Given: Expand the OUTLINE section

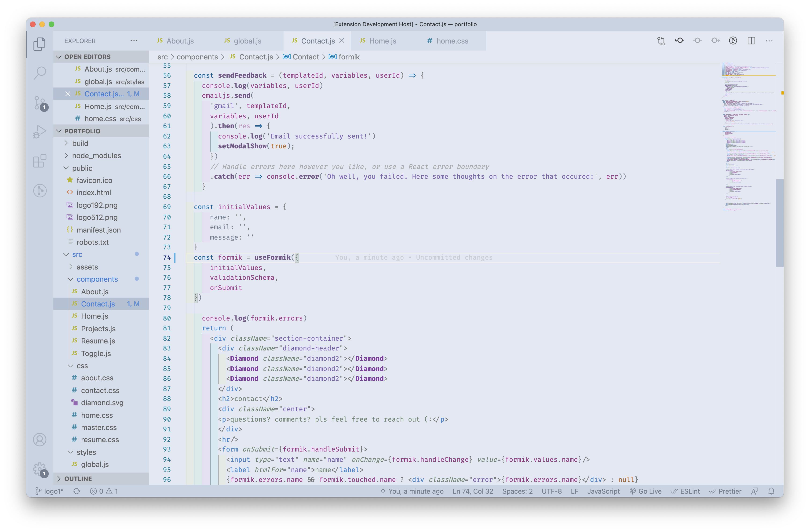Looking at the screenshot, I should (78, 479).
